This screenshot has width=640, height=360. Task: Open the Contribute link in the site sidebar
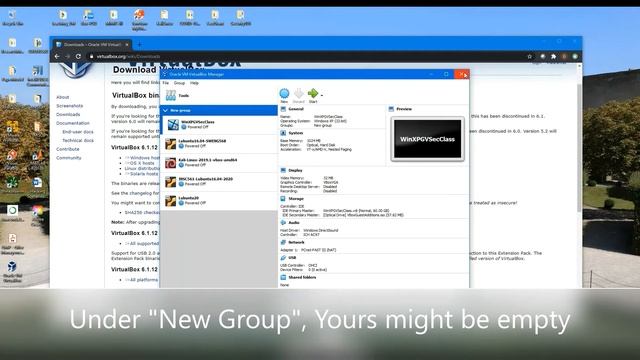[68, 149]
